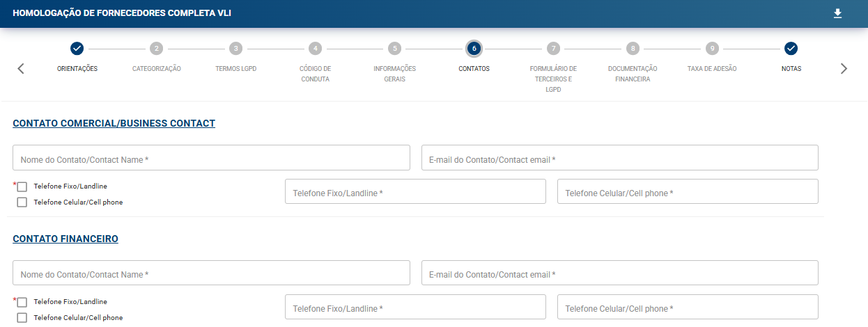Focus business contact name input field
Image resolution: width=868 pixels, height=327 pixels.
[x=212, y=158]
